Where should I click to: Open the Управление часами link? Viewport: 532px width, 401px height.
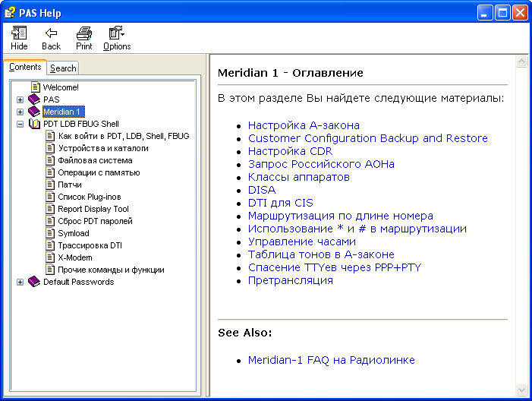pos(301,242)
